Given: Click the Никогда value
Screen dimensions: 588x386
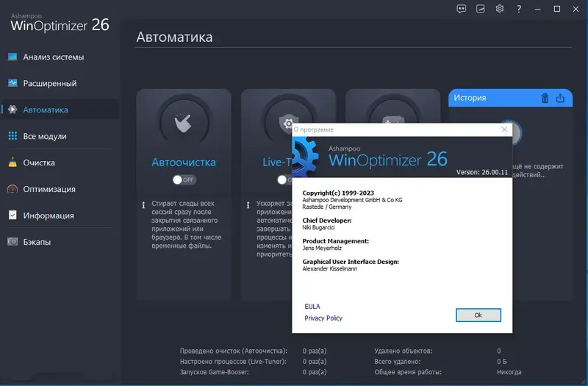Looking at the screenshot, I should pyautogui.click(x=509, y=372).
